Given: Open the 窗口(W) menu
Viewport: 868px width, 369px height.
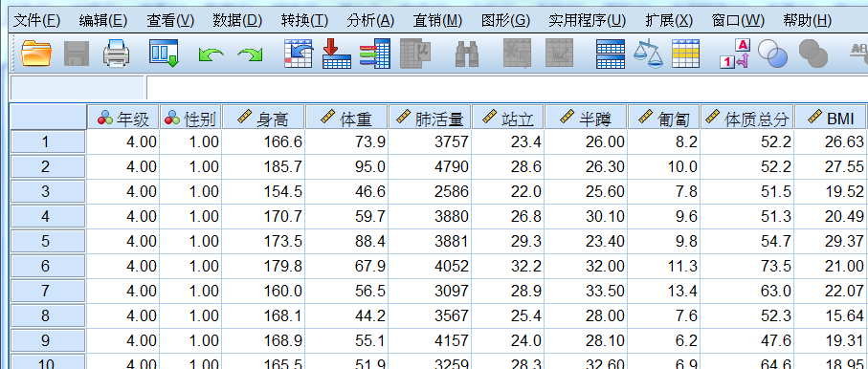Looking at the screenshot, I should point(737,21).
